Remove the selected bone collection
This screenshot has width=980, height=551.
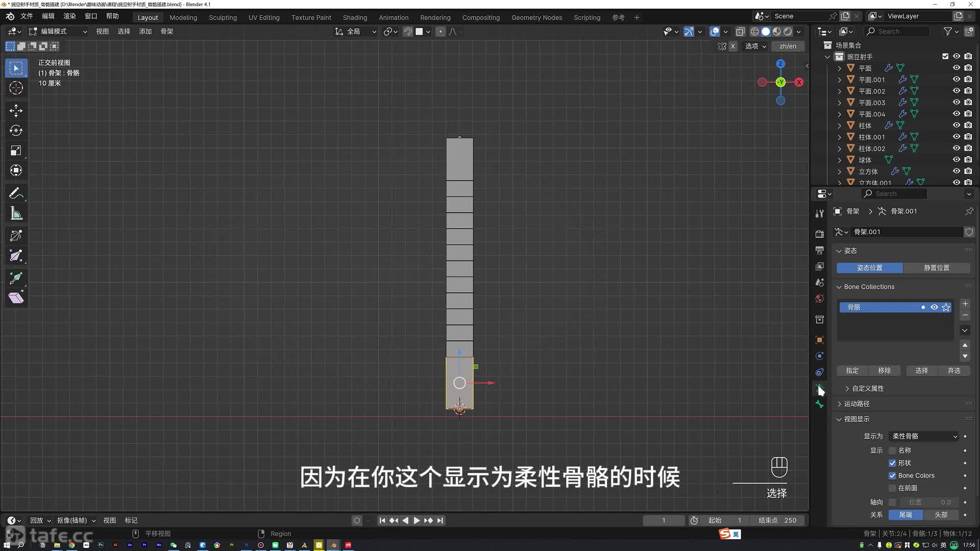(965, 315)
